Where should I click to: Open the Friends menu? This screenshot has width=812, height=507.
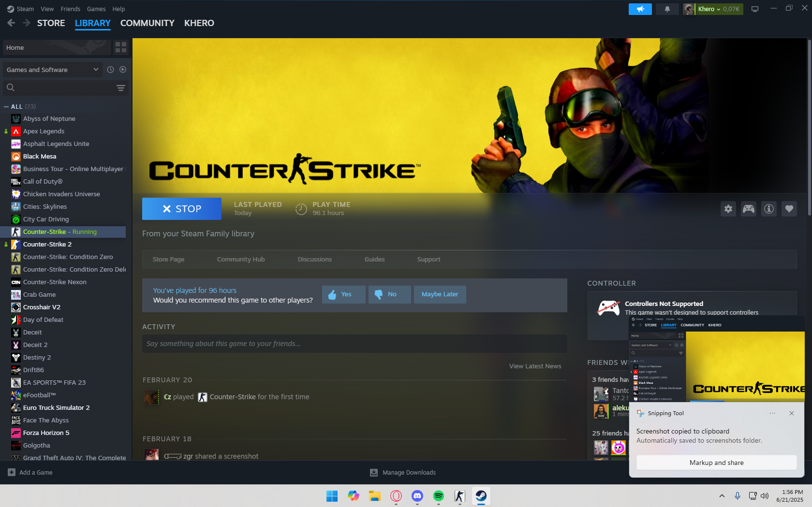click(x=70, y=9)
